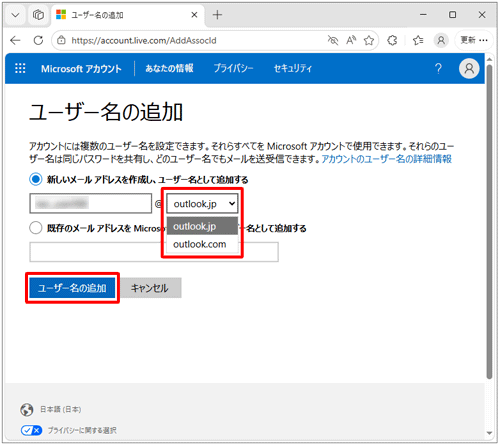Click the existing email address field
Viewport: 500px width, 447px height.
click(154, 252)
